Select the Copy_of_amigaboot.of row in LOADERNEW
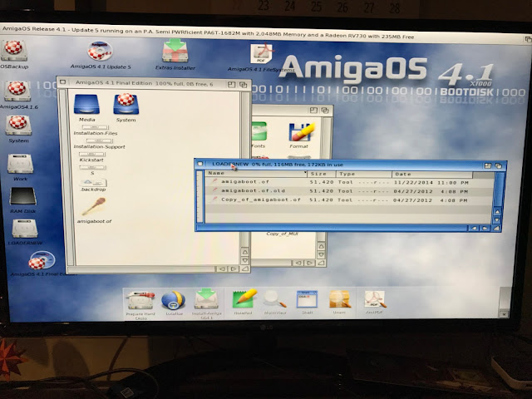 pos(348,199)
